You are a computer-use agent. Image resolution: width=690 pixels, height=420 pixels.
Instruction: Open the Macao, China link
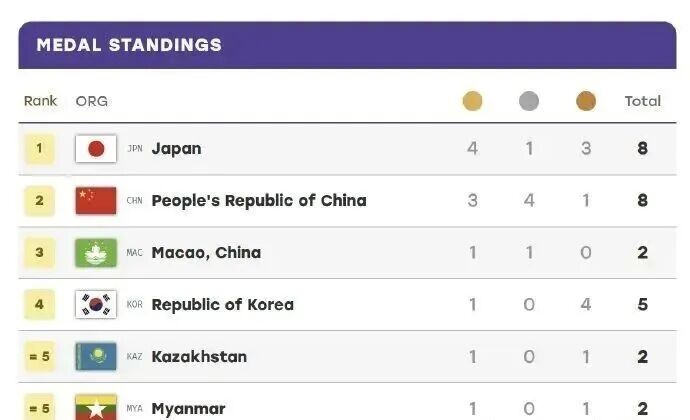tap(206, 253)
